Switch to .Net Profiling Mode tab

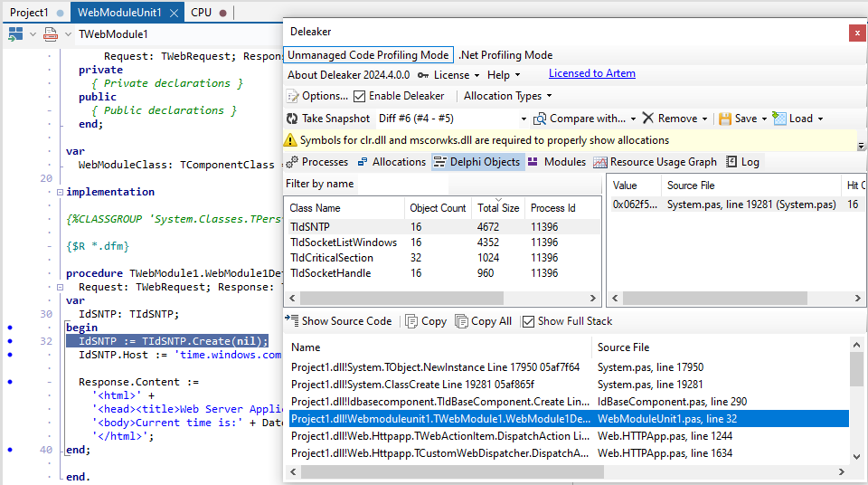click(x=505, y=55)
